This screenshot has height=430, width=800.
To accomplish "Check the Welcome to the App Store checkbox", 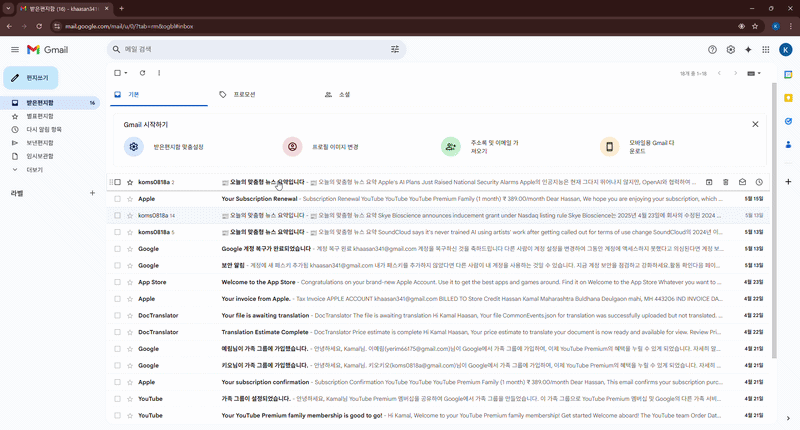I will coord(117,282).
